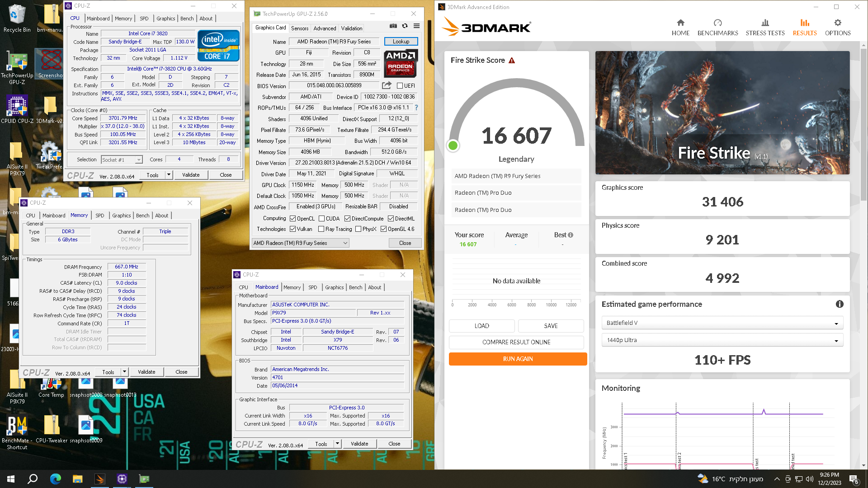Image resolution: width=868 pixels, height=488 pixels.
Task: Open the CPUID CPU-Z desktop shortcut
Action: point(17,109)
